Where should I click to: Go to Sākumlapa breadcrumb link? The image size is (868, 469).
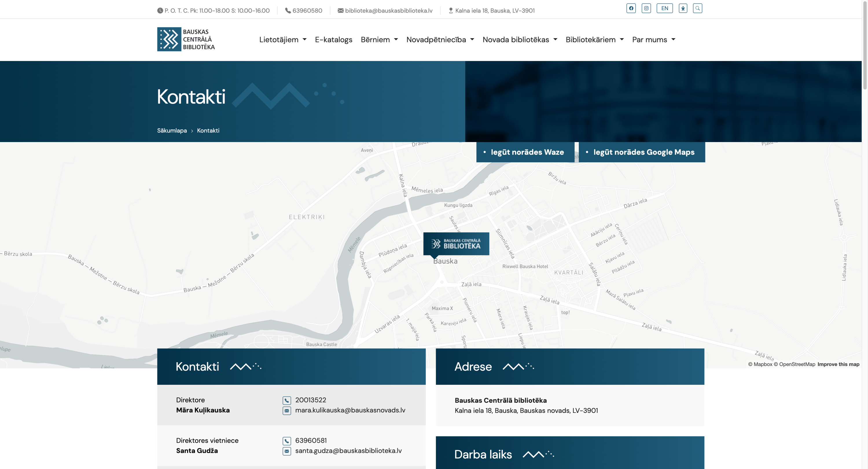point(172,131)
